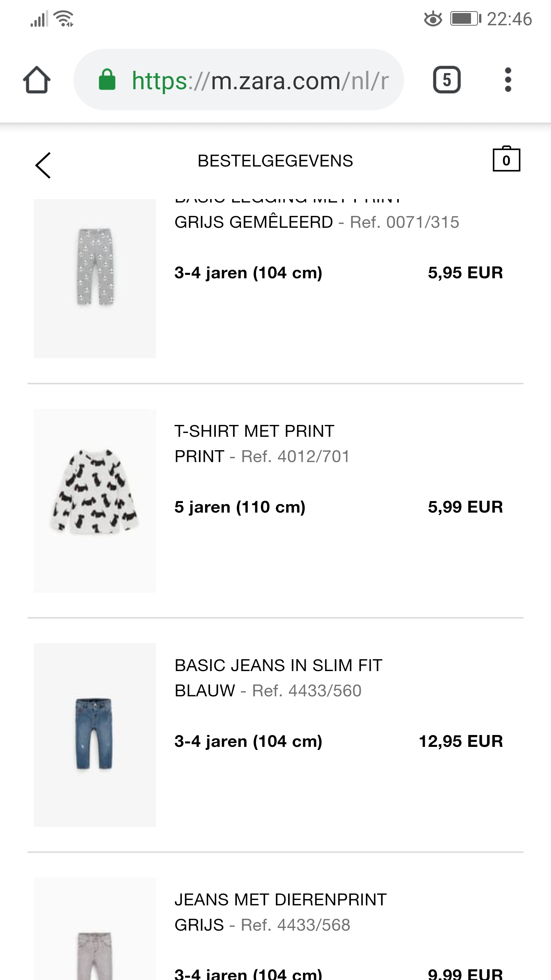The height and width of the screenshot is (980, 551).
Task: Tap the BESTELGEGEVENS page header
Action: tap(275, 161)
